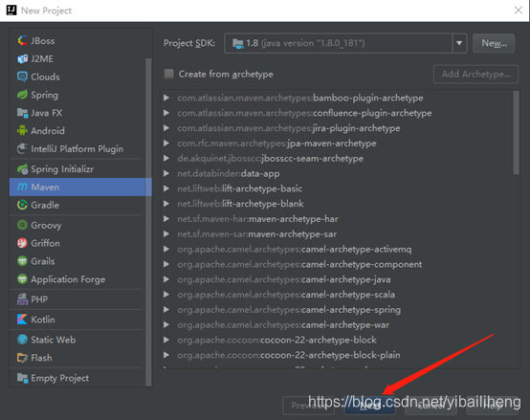This screenshot has height=420, width=530.
Task: Select Android project type label
Action: (48, 131)
